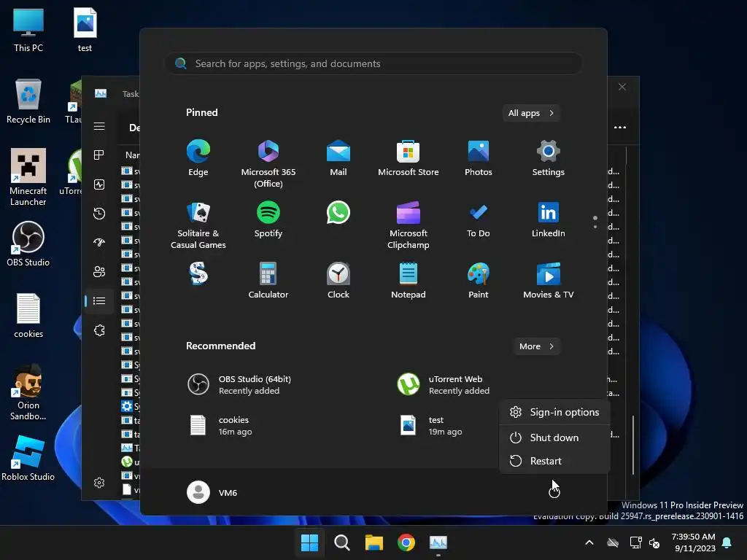
Task: Open taskbar Search
Action: pos(341,542)
